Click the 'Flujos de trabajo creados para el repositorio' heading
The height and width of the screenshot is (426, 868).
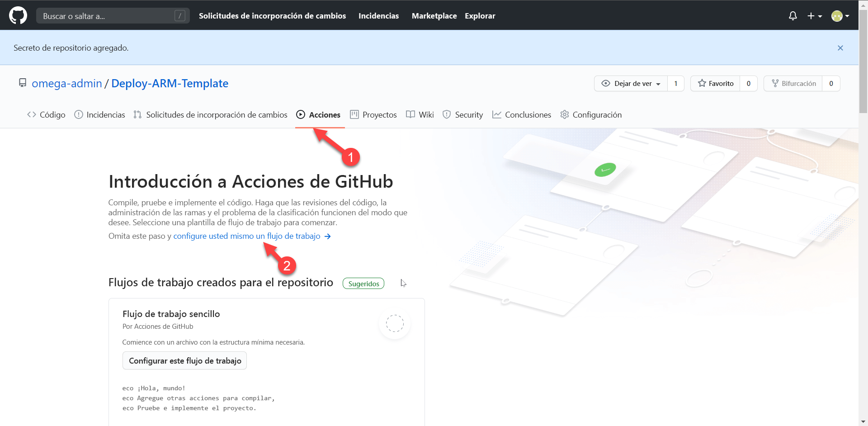221,283
